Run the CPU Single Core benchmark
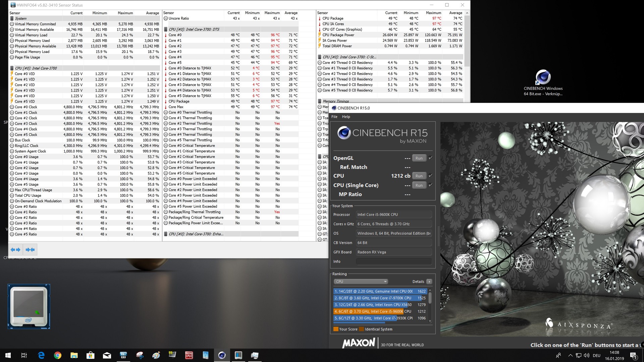 (x=419, y=185)
